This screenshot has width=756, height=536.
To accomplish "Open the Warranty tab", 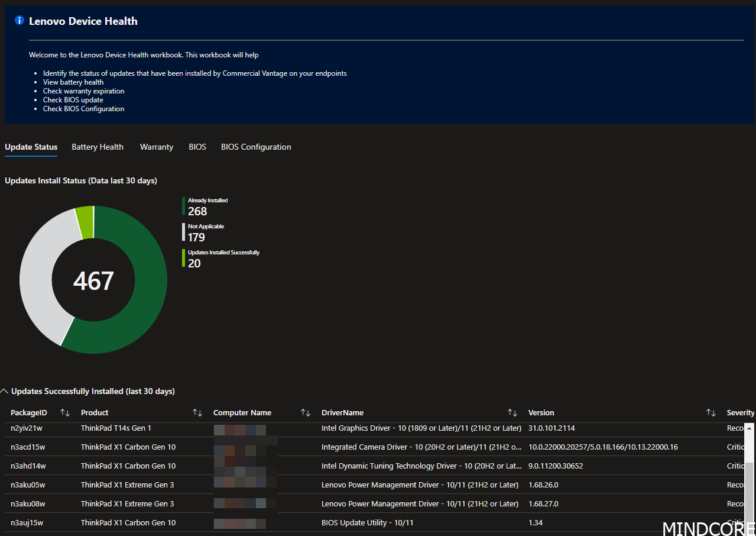I will tap(157, 147).
